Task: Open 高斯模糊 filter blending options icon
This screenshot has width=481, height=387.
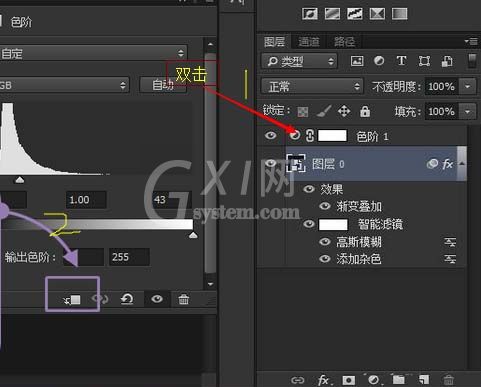Action: (450, 242)
